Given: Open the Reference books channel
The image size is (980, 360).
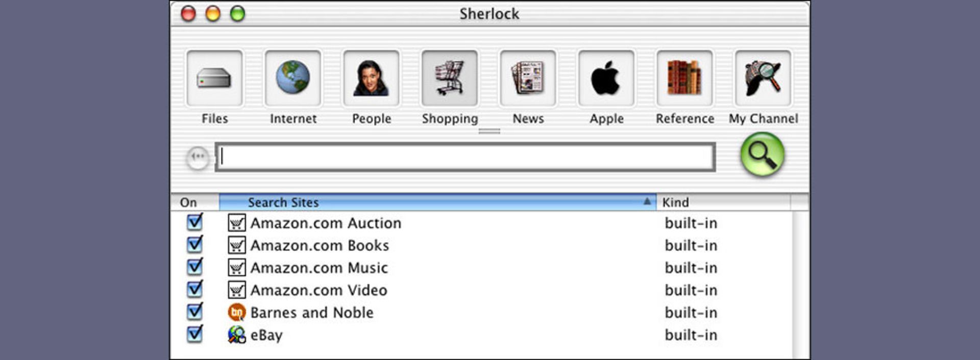Looking at the screenshot, I should pos(684,79).
